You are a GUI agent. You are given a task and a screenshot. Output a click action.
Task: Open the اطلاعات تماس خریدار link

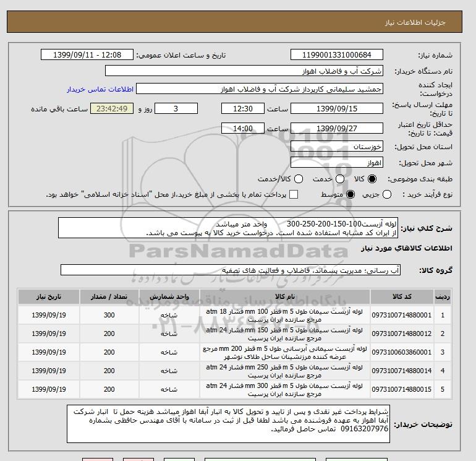100,89
